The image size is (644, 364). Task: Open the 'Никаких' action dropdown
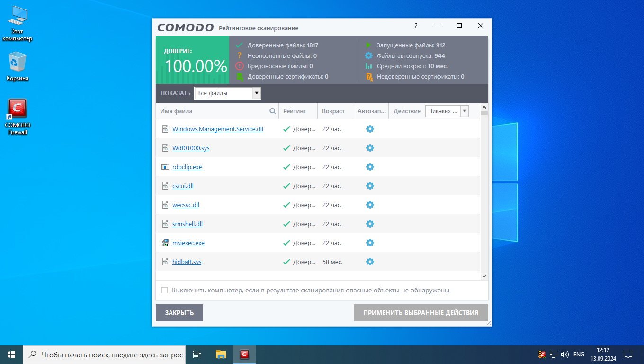click(x=464, y=111)
